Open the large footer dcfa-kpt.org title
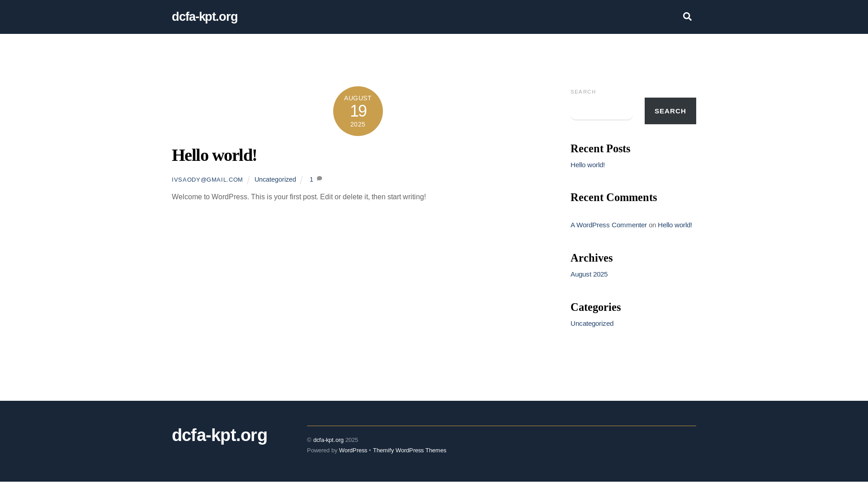This screenshot has height=488, width=868. 219,435
